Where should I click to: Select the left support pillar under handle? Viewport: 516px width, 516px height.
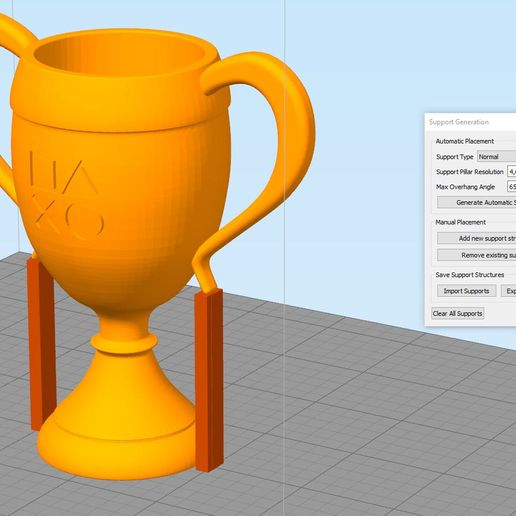(42, 343)
